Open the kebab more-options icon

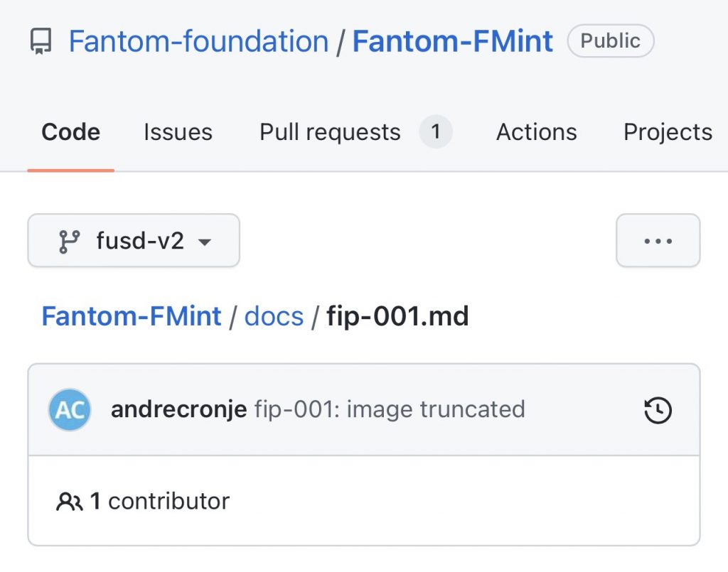[x=657, y=241]
